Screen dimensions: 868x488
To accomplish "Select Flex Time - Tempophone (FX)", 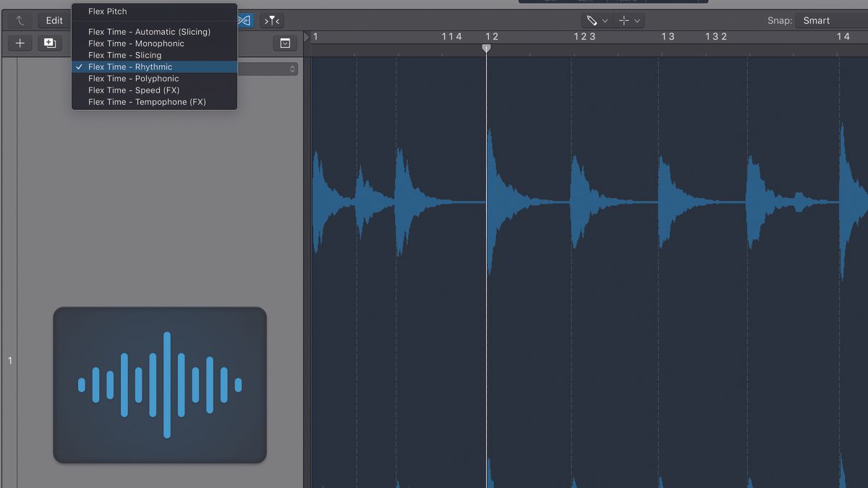I will click(x=147, y=101).
